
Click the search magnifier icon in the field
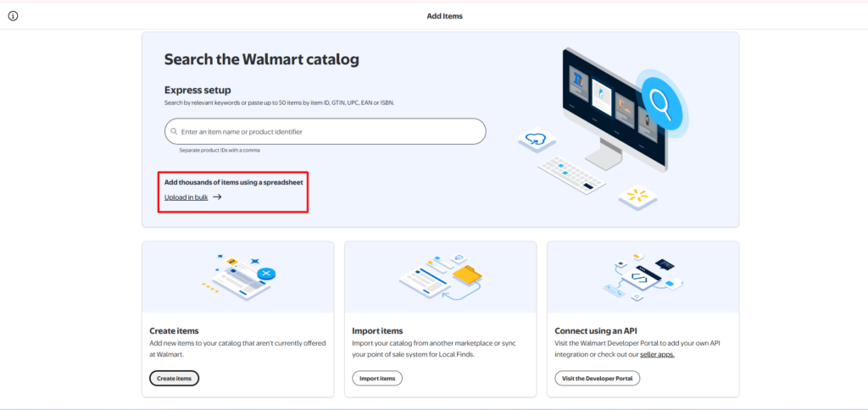174,131
